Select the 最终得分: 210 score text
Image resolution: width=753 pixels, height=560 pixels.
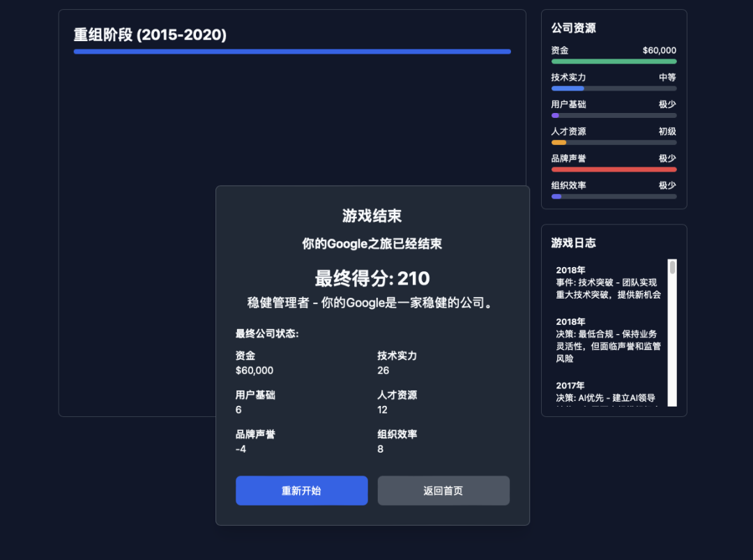click(x=372, y=278)
